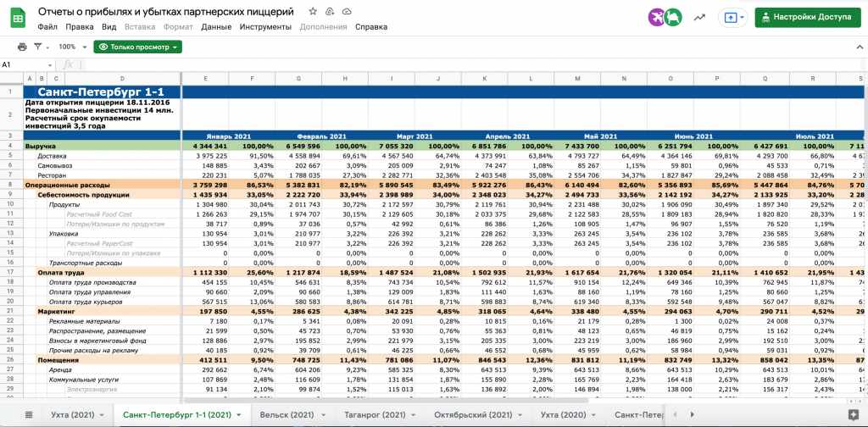This screenshot has width=868, height=427.
Task: Open the zoom level 100% dropdown
Action: click(x=70, y=47)
